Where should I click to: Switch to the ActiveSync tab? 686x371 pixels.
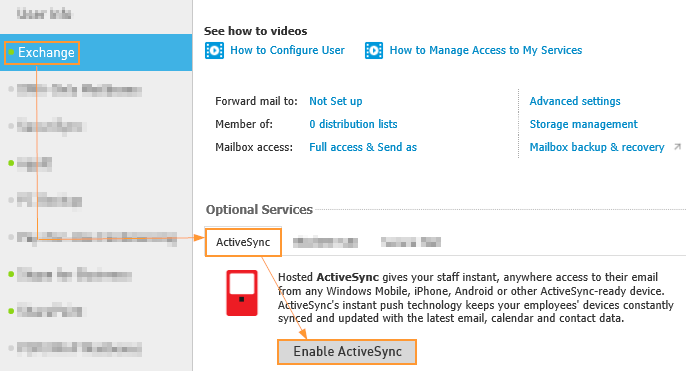[x=243, y=242]
